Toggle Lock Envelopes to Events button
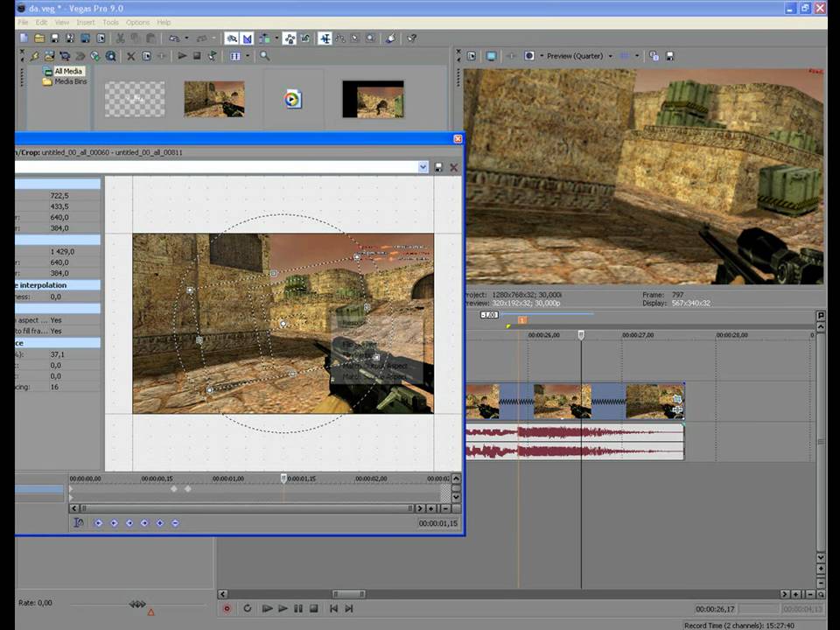 [290, 38]
